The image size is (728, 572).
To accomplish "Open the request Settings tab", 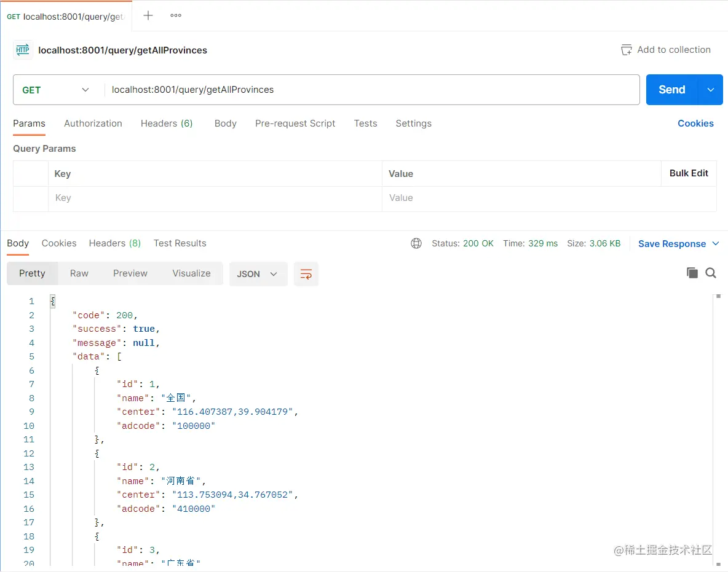I will [413, 123].
